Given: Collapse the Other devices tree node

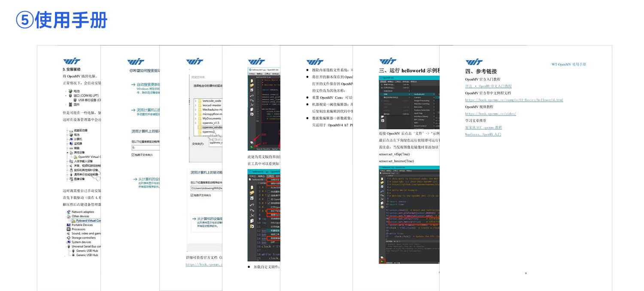Looking at the screenshot, I should tap(67, 216).
